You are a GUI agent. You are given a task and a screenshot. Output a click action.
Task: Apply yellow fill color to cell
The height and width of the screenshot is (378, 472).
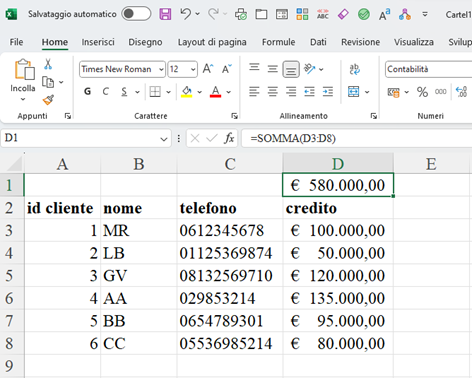click(187, 92)
